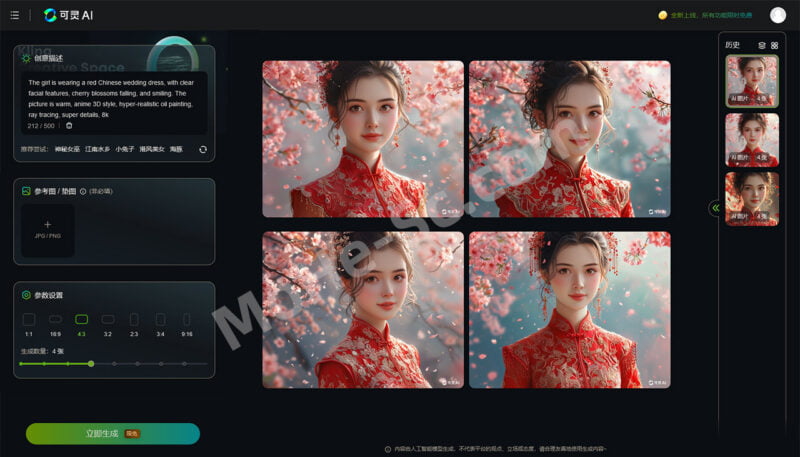Select the 3:2 aspect ratio

(108, 324)
